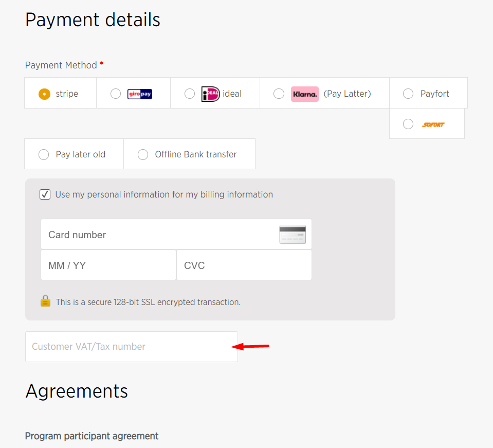Click the credit card icon in card field
Viewport: 493px width, 448px height.
click(293, 235)
